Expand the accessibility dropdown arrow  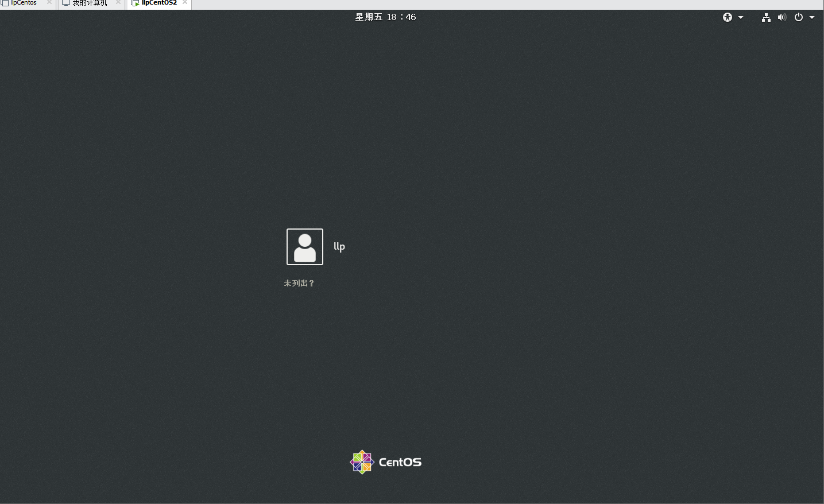click(x=741, y=17)
